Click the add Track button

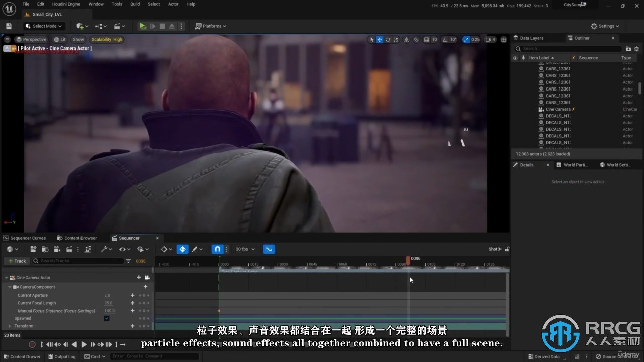coord(17,261)
